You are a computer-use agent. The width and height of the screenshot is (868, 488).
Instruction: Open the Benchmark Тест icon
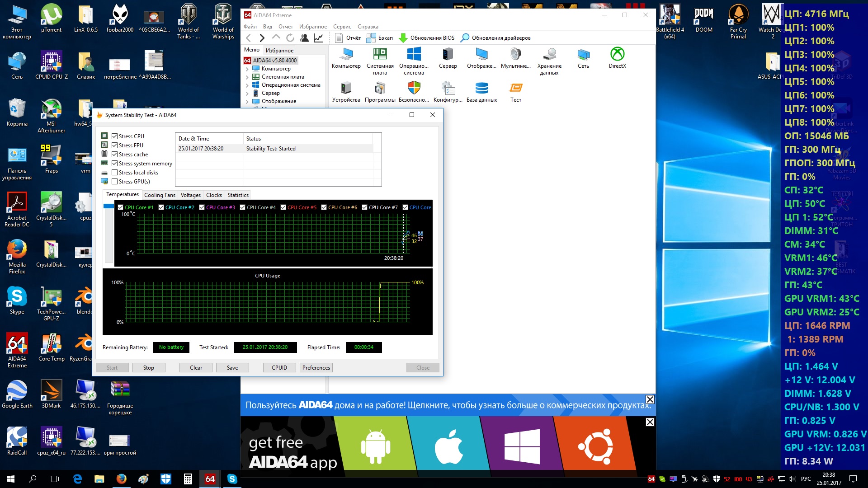(x=515, y=88)
